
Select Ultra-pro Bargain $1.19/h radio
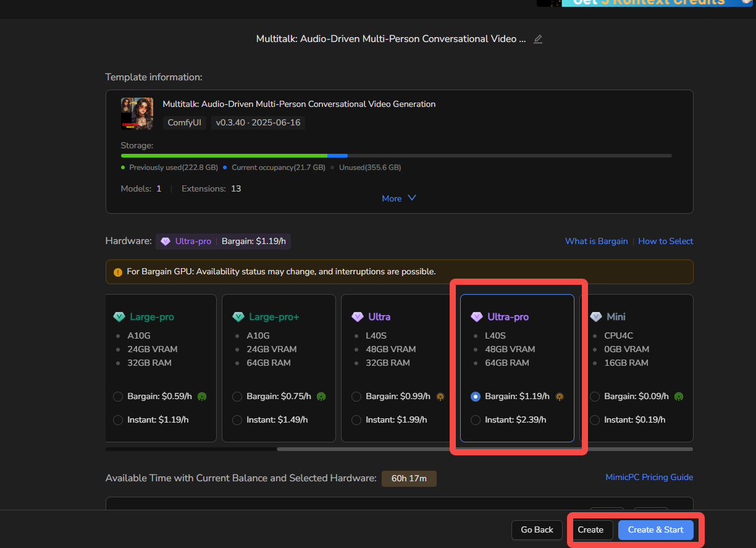476,397
